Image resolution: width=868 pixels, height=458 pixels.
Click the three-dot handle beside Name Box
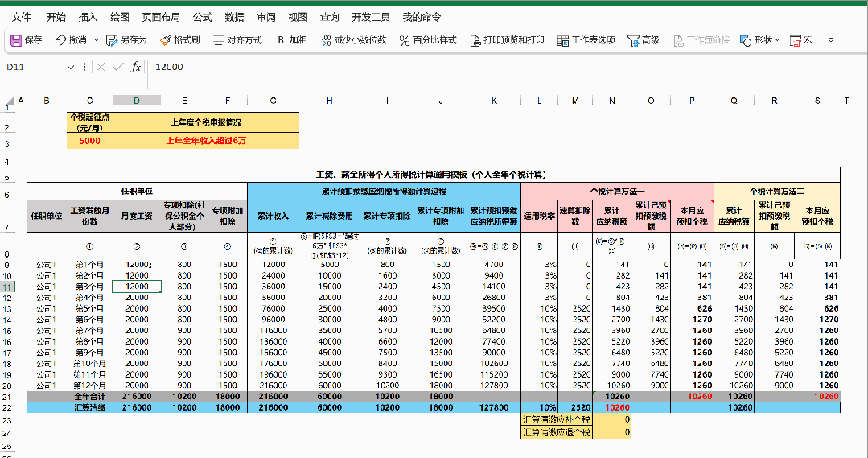[x=84, y=67]
